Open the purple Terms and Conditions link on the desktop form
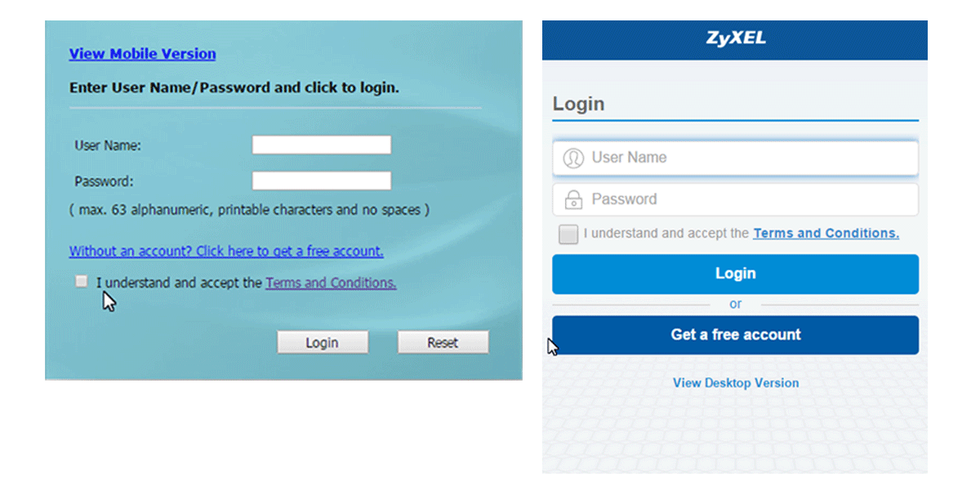The width and height of the screenshot is (980, 490). (x=331, y=283)
